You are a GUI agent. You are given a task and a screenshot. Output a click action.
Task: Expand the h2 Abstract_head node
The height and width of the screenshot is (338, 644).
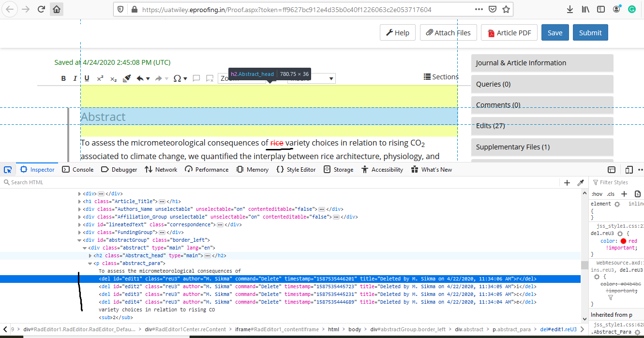pyautogui.click(x=90, y=255)
